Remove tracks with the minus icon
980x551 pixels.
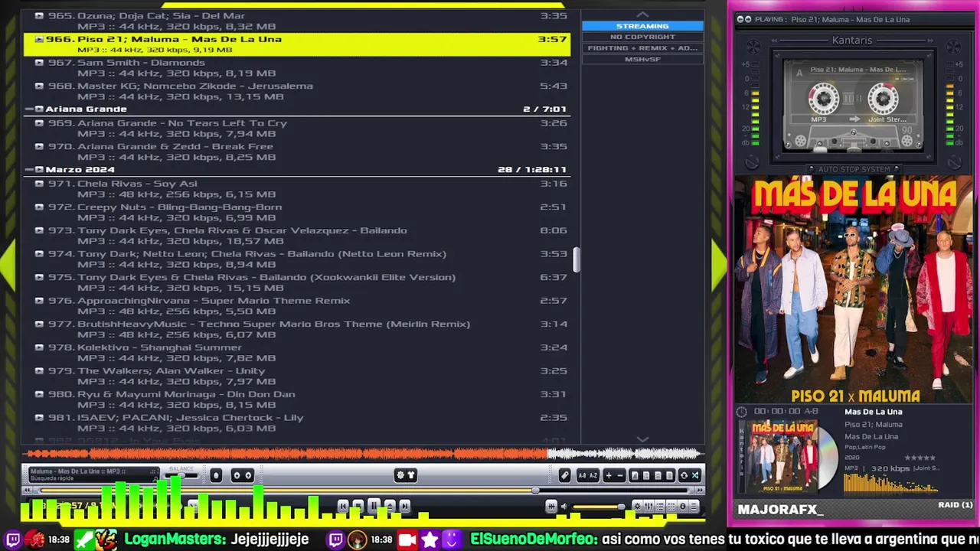tap(620, 475)
